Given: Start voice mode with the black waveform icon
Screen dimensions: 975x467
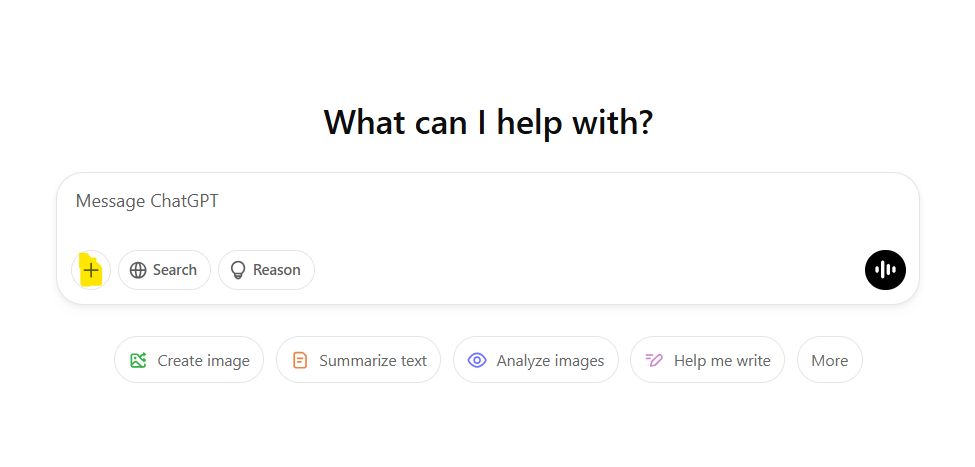Looking at the screenshot, I should [x=885, y=270].
